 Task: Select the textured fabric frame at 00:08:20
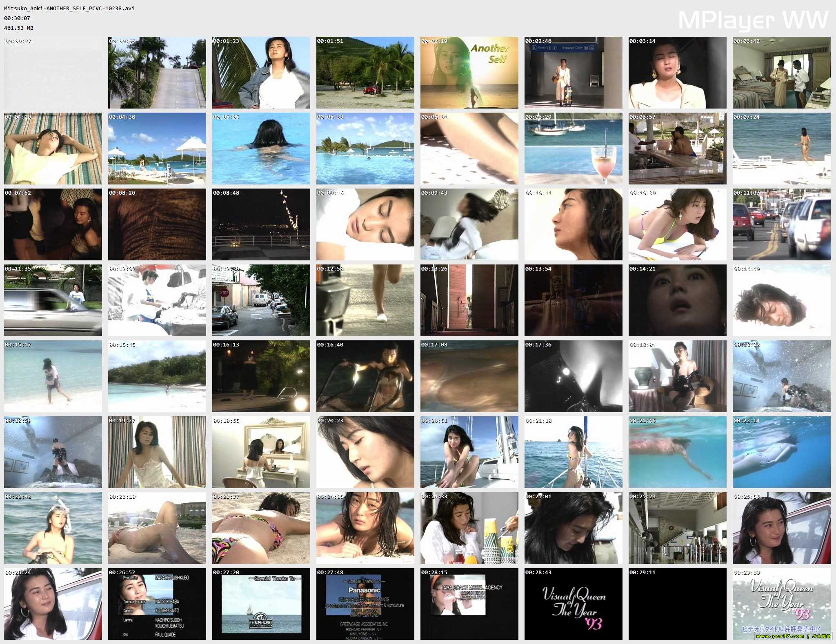click(157, 224)
